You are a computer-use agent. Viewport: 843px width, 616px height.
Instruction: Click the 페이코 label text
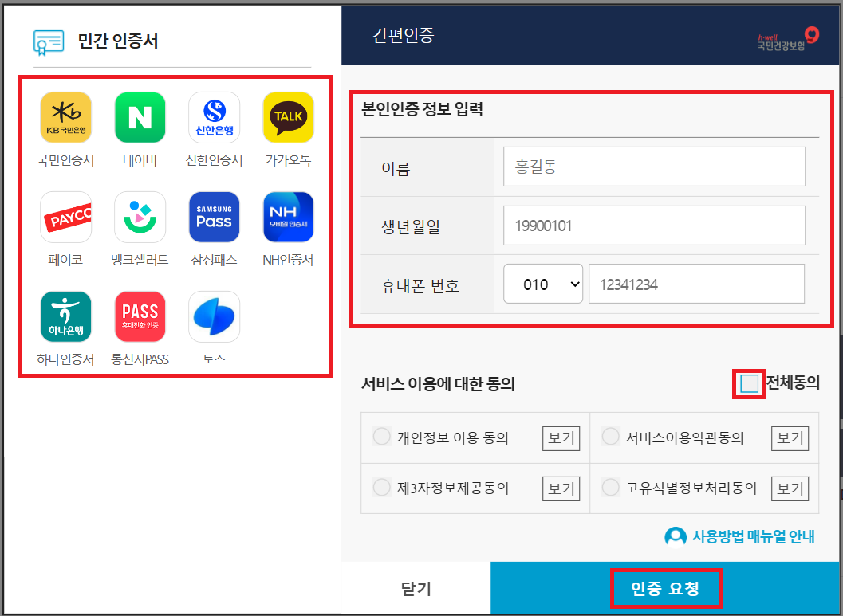[65, 260]
